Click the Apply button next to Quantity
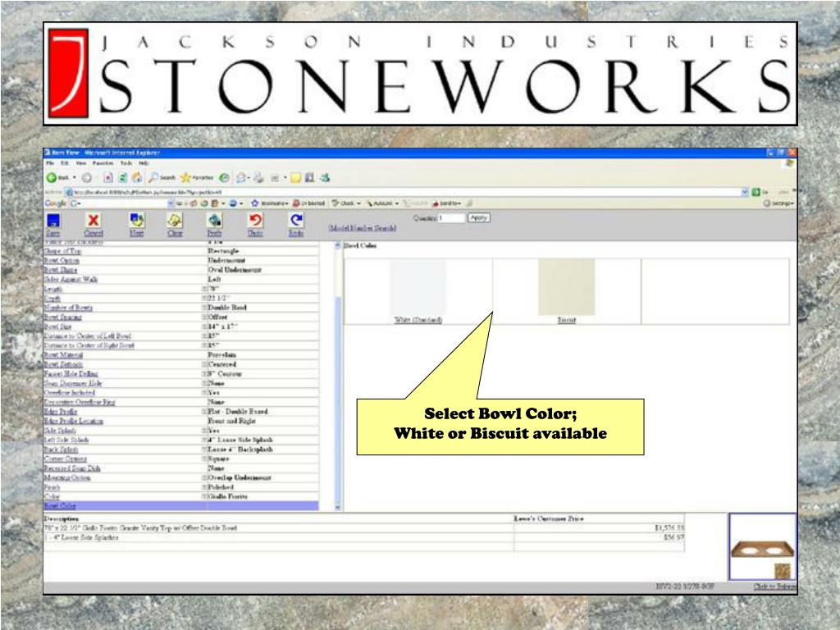The width and height of the screenshot is (840, 630). point(478,218)
